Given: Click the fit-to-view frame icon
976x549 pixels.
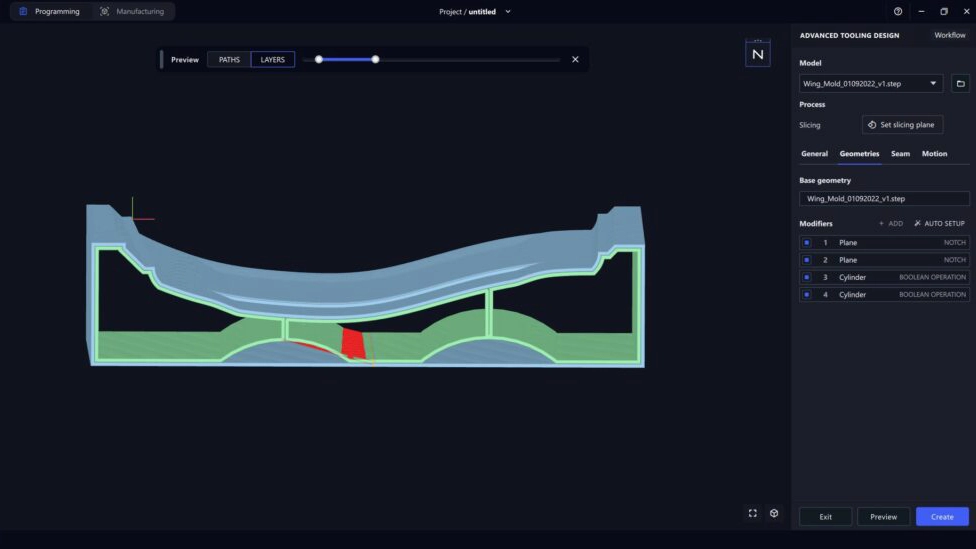Looking at the screenshot, I should coord(753,513).
